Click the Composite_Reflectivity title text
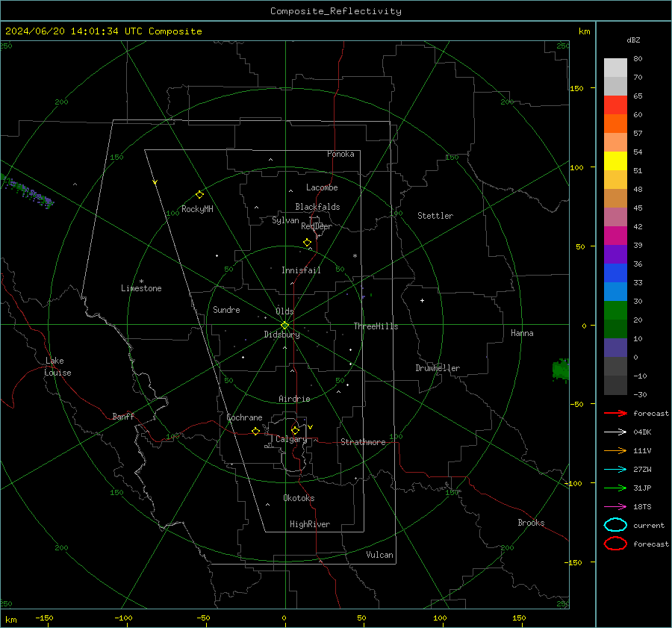 335,11
